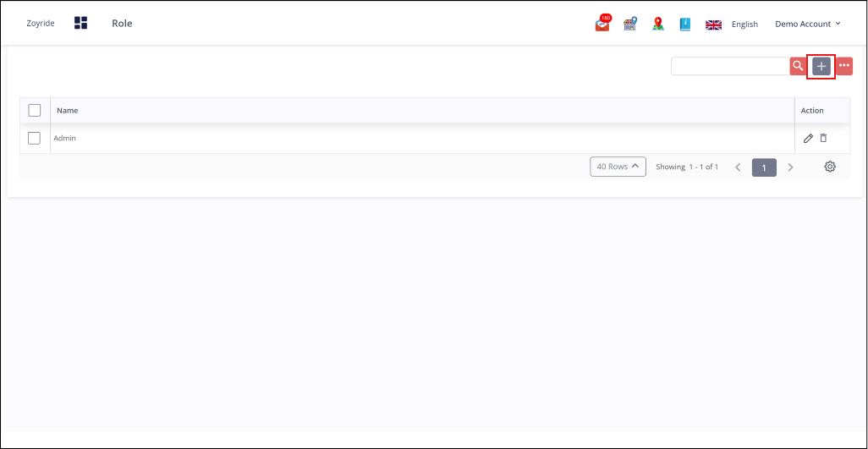Toggle the select-all checkbox in header
This screenshot has height=449, width=868.
35,110
